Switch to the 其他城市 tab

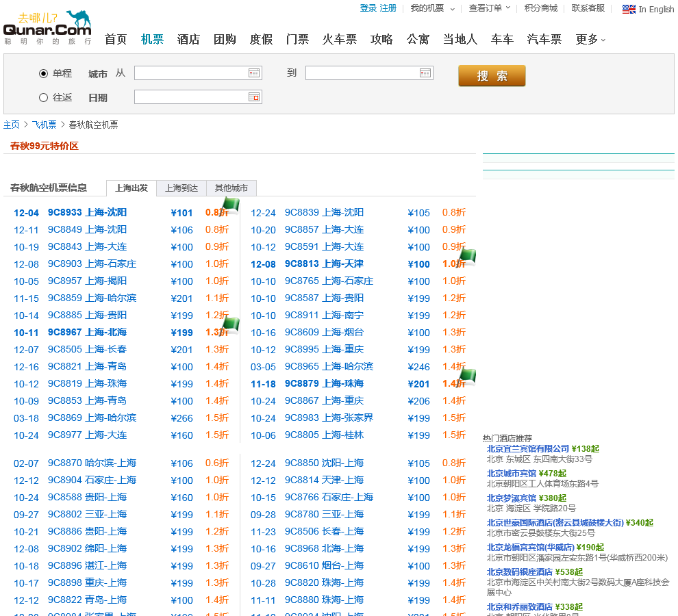tap(231, 188)
